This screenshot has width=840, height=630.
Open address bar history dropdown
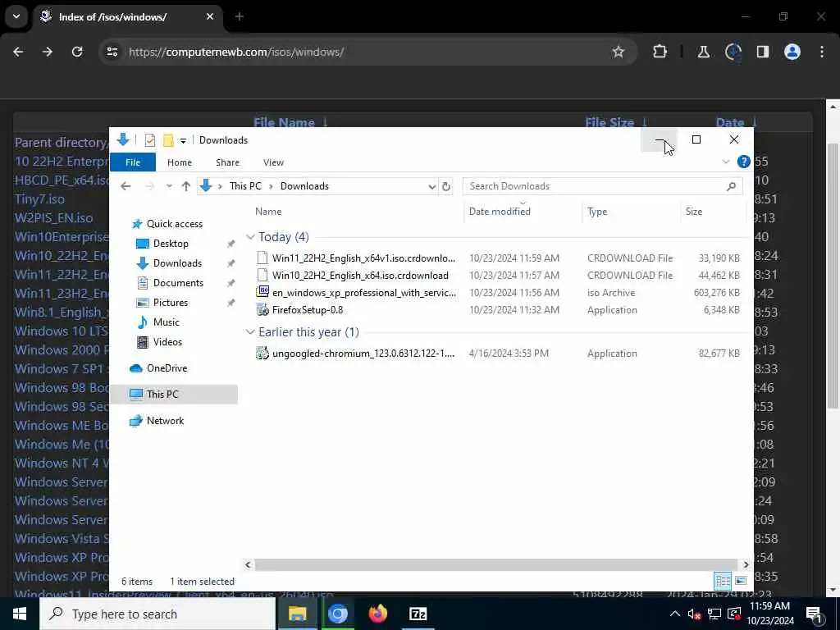[431, 186]
